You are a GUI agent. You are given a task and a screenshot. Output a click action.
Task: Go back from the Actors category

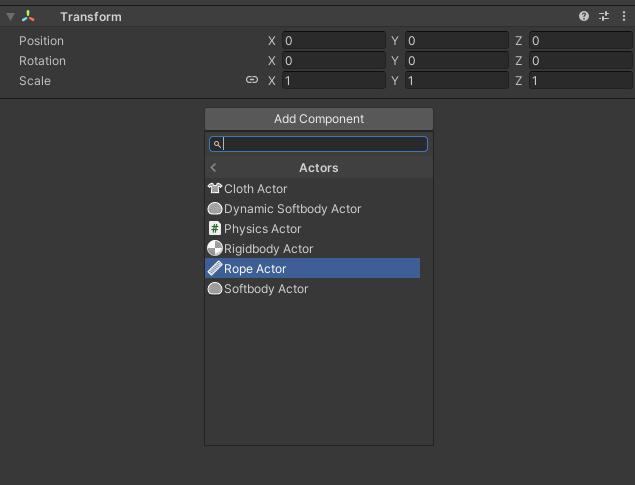(213, 168)
